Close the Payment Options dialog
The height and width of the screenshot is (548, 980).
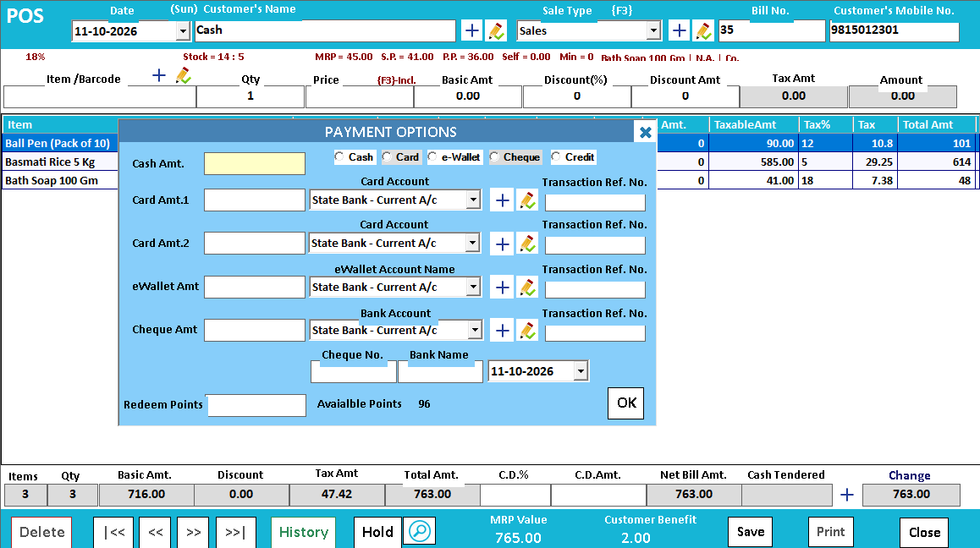(x=645, y=133)
